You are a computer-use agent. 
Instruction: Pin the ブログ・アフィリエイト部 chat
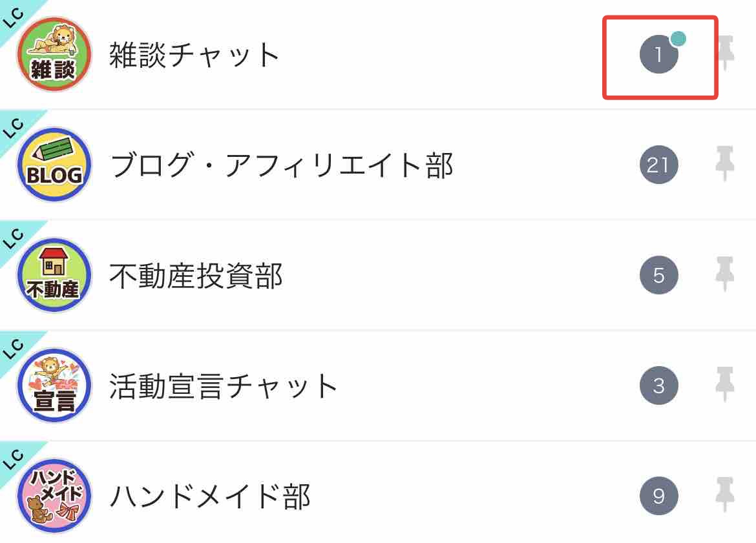click(x=724, y=163)
